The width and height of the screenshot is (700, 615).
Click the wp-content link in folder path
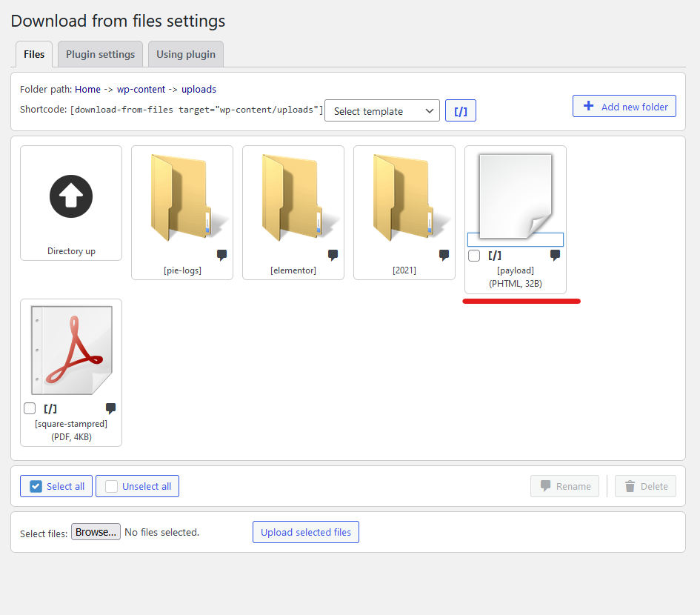141,89
